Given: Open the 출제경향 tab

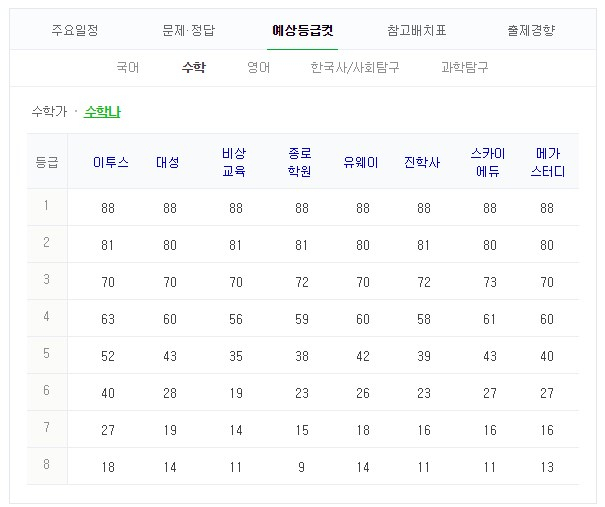Looking at the screenshot, I should [x=530, y=30].
